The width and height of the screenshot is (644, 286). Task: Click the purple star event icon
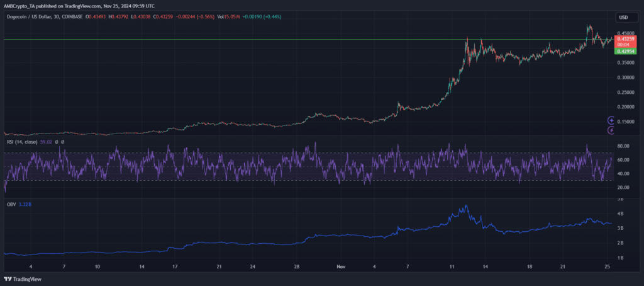click(611, 120)
